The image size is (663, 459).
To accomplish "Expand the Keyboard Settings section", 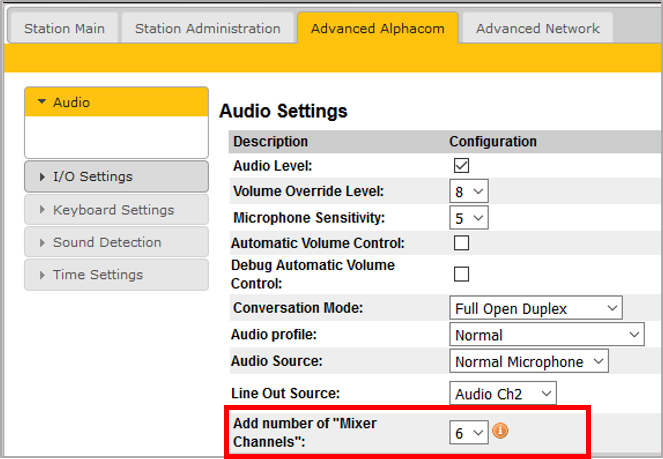I will (x=116, y=210).
